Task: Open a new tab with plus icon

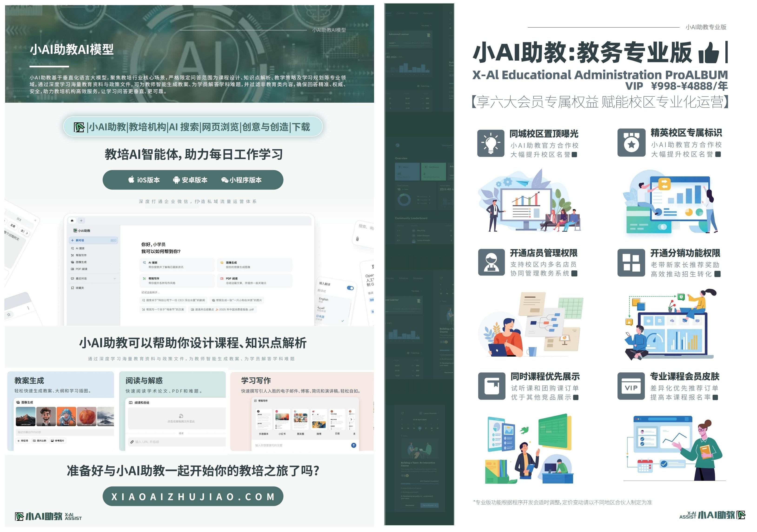Action: click(81, 221)
